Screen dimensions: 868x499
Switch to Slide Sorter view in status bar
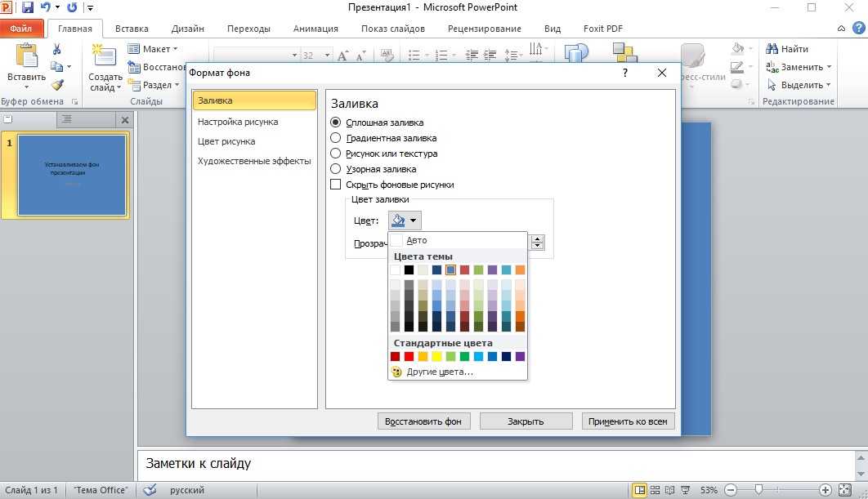click(655, 490)
